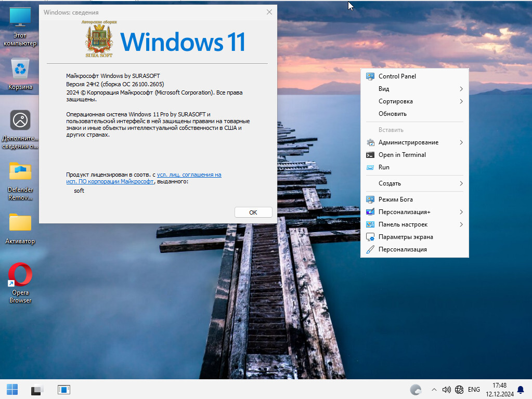Screen dimensions: 532x399
Task: Open the volume speaker tray icon
Action: pyautogui.click(x=447, y=390)
